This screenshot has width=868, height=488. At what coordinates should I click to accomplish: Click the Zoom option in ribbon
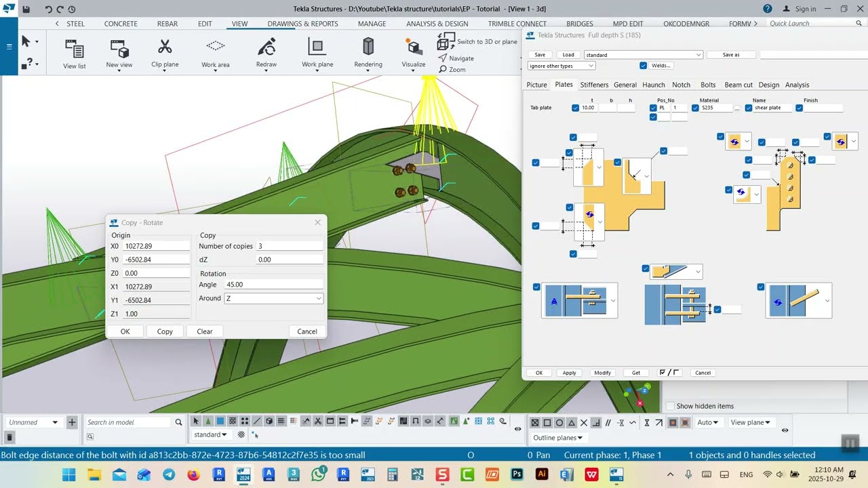(452, 69)
